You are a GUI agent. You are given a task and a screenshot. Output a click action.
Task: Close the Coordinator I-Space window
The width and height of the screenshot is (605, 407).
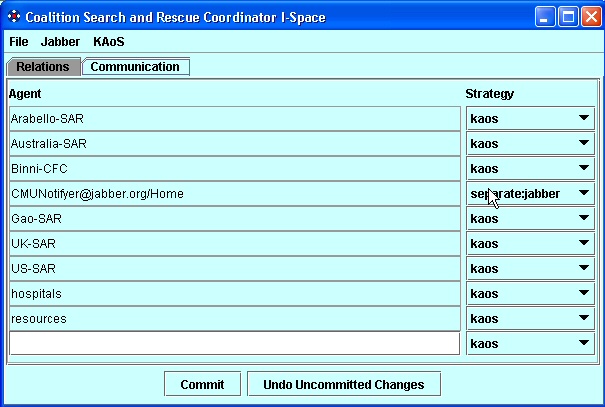coord(591,17)
